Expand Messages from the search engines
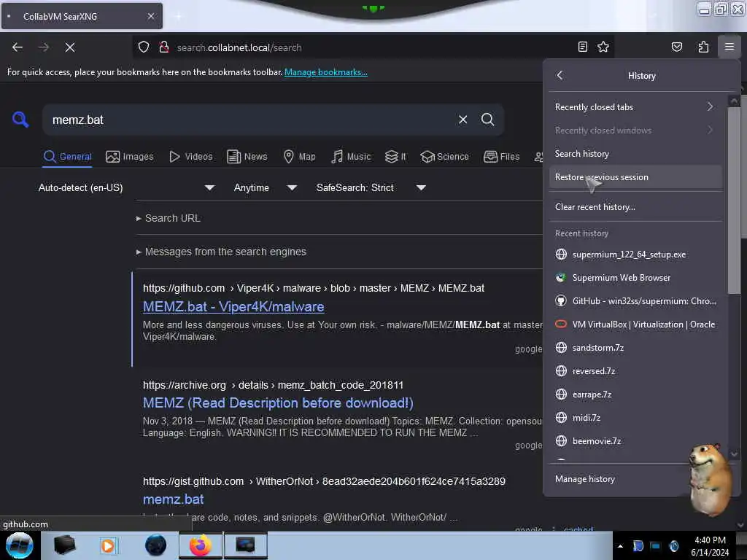Screen dimensions: 747x560 click(x=221, y=252)
